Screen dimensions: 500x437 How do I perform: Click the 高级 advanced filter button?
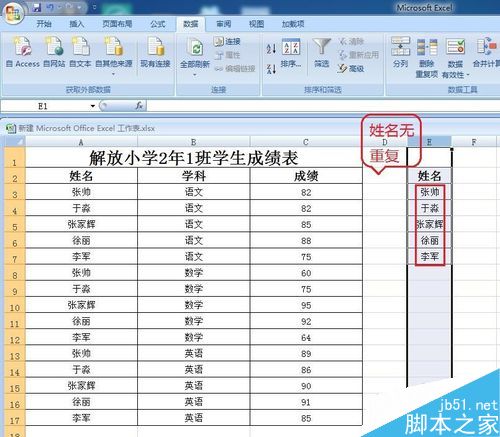tap(351, 68)
